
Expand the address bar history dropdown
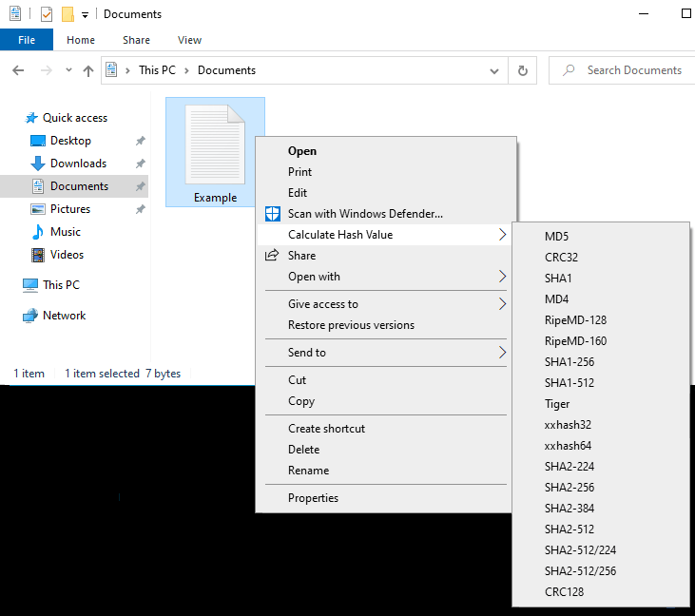coord(494,70)
